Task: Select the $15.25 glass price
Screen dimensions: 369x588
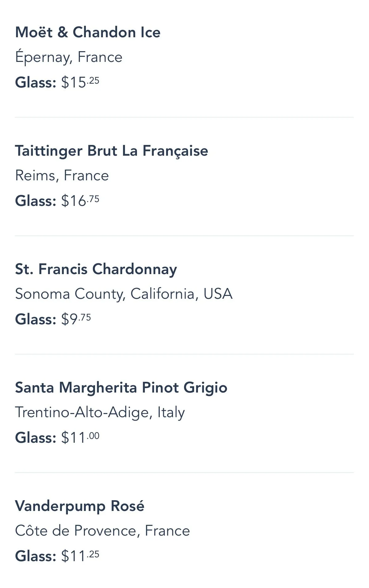Action: click(x=80, y=82)
